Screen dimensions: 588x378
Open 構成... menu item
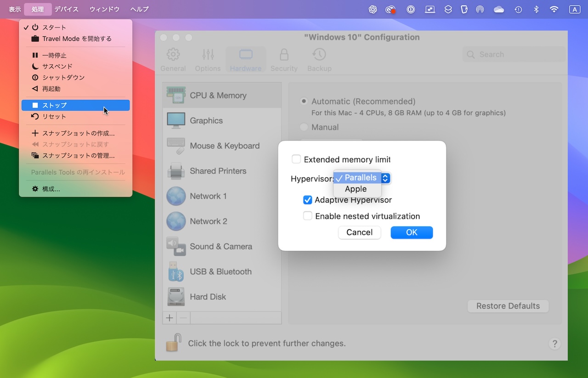(76, 189)
